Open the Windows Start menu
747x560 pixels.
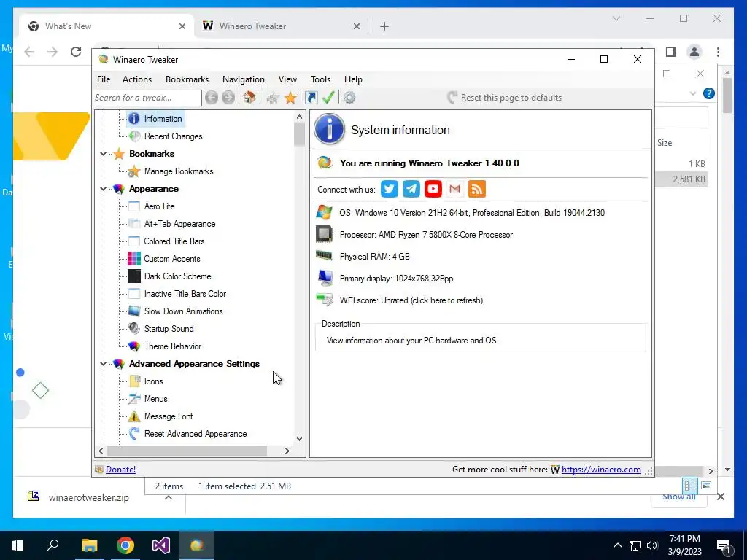(18, 545)
